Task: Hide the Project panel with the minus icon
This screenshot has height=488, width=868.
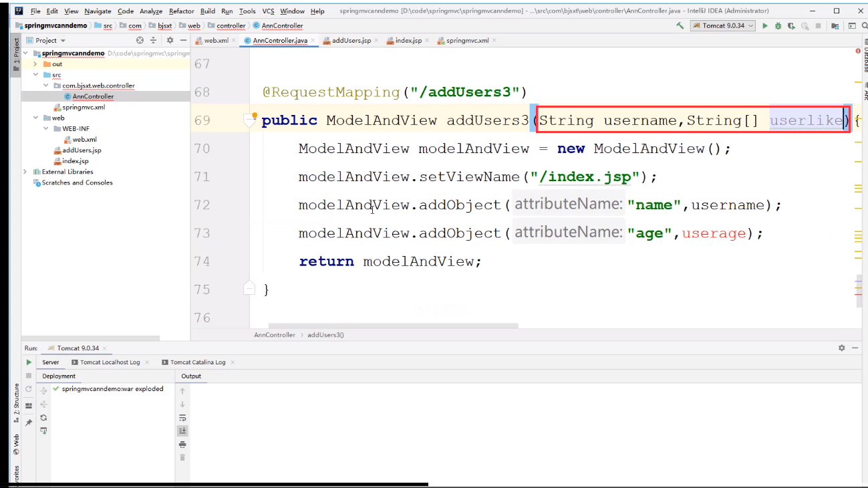Action: 183,40
